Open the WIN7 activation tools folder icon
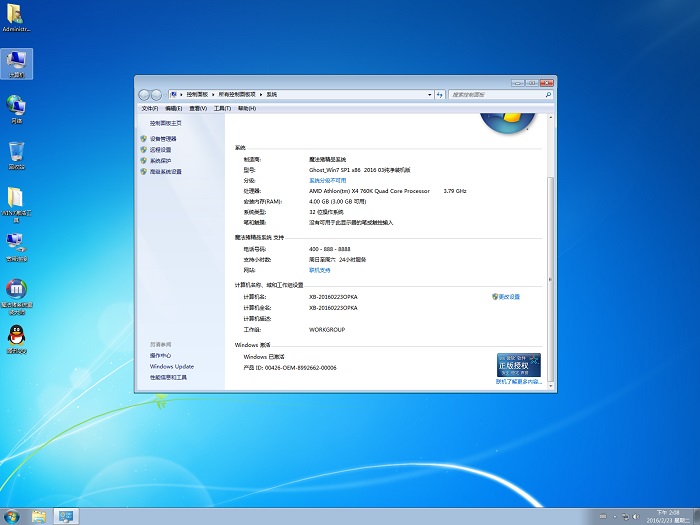700x525 pixels. [16, 199]
